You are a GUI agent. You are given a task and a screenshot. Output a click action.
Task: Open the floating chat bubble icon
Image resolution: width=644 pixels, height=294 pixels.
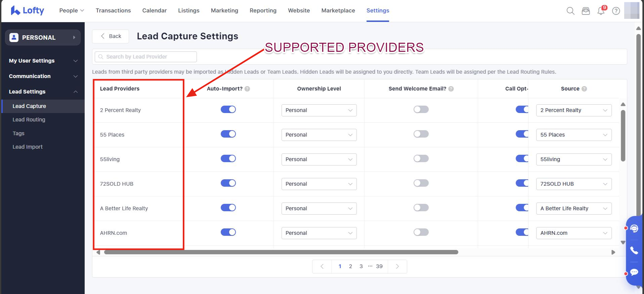click(634, 272)
